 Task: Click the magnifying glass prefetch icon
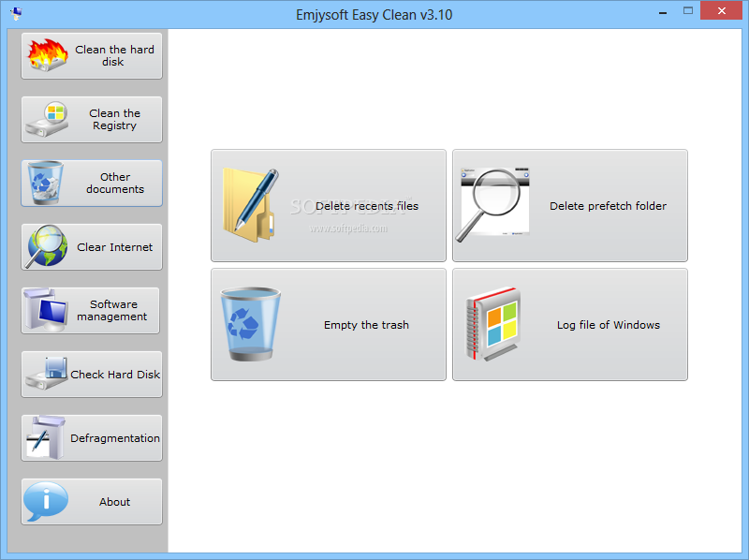pos(492,205)
